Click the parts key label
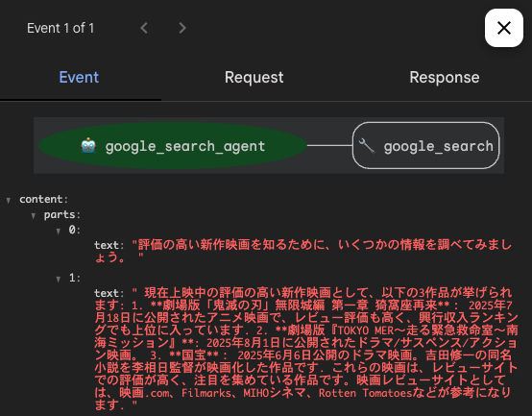The width and height of the screenshot is (532, 416). (61, 215)
